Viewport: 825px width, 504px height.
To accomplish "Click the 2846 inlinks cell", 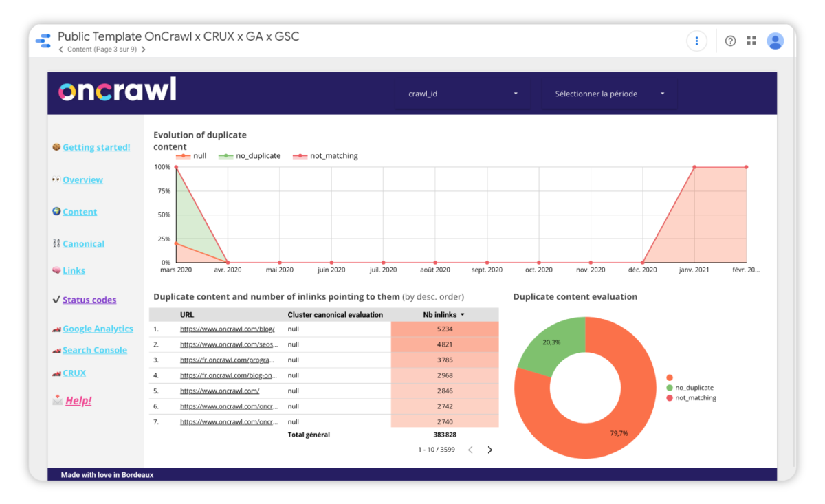I will (x=445, y=391).
